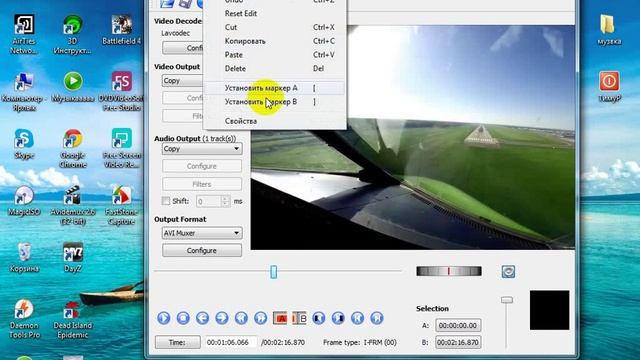Select 3D Инструкт... desktop icon
Image resolution: width=640 pixels, height=360 pixels.
[73, 34]
